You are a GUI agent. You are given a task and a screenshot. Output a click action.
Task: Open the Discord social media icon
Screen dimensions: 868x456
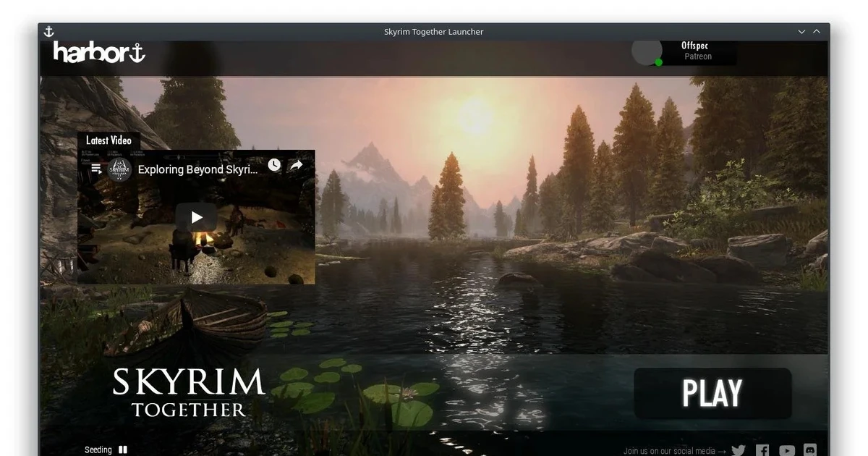click(810, 450)
